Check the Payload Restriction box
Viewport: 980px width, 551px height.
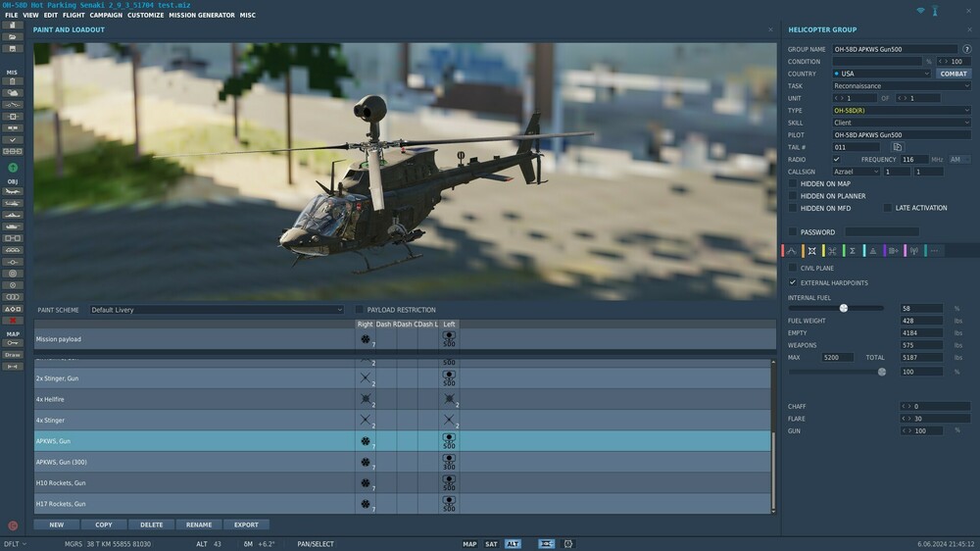(360, 310)
